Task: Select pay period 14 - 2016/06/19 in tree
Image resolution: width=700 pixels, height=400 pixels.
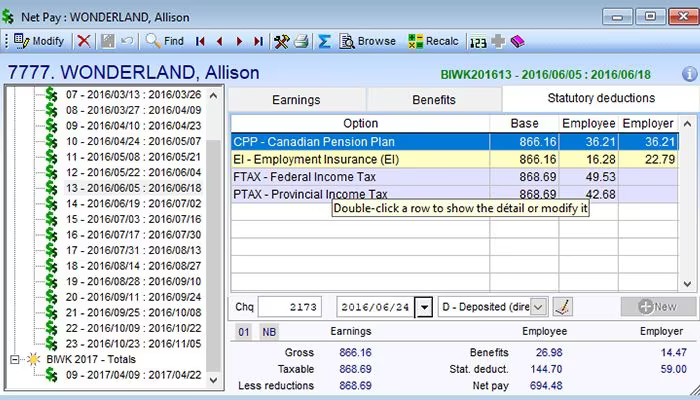Action: [133, 204]
